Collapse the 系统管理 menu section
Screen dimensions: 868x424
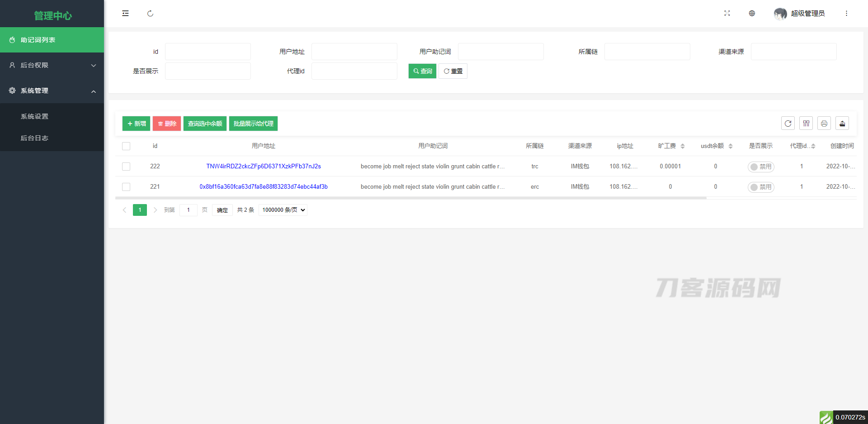(52, 91)
